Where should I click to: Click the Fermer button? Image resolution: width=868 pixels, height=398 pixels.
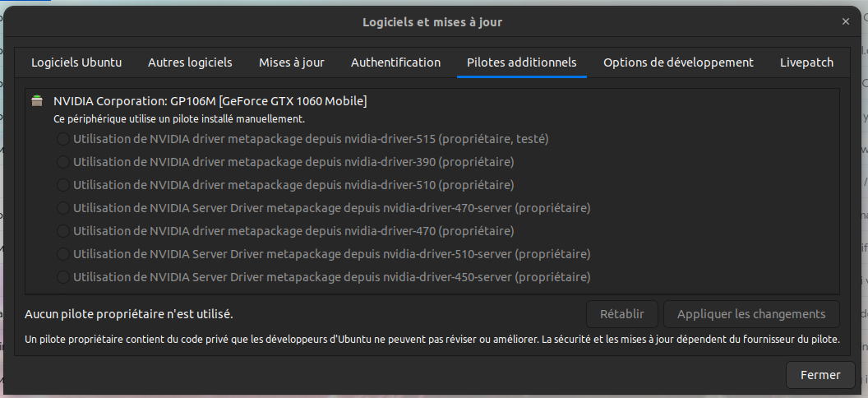click(x=820, y=375)
